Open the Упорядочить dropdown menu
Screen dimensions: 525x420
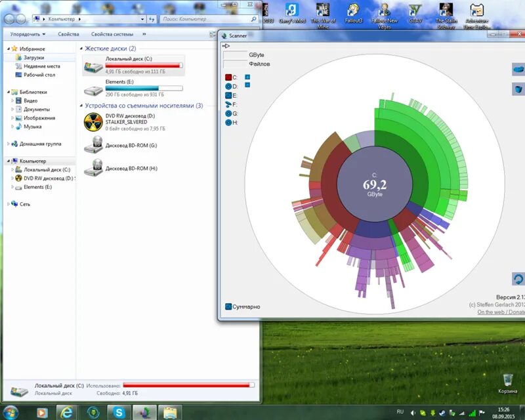(x=28, y=34)
